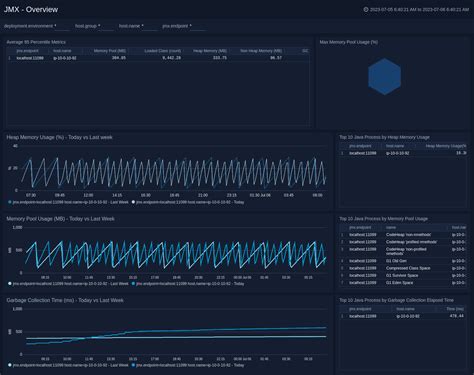Toggle Last Week series in Memory Pool legend

coord(68,284)
